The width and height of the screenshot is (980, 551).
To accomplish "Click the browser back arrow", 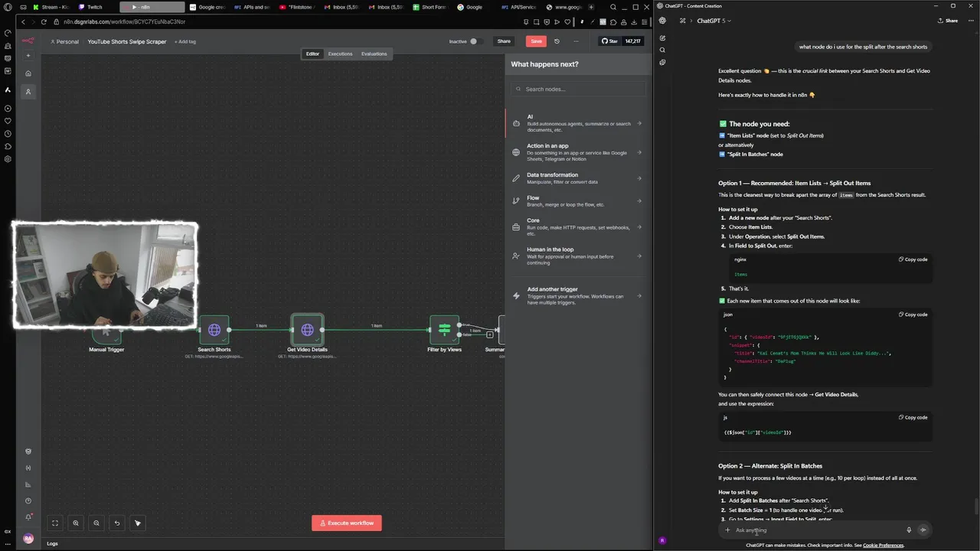I will pyautogui.click(x=23, y=21).
